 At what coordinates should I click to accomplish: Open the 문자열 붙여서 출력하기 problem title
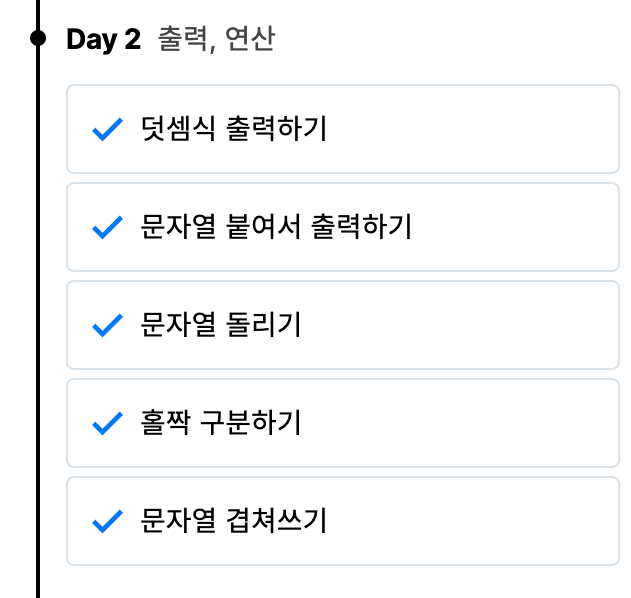click(x=276, y=227)
